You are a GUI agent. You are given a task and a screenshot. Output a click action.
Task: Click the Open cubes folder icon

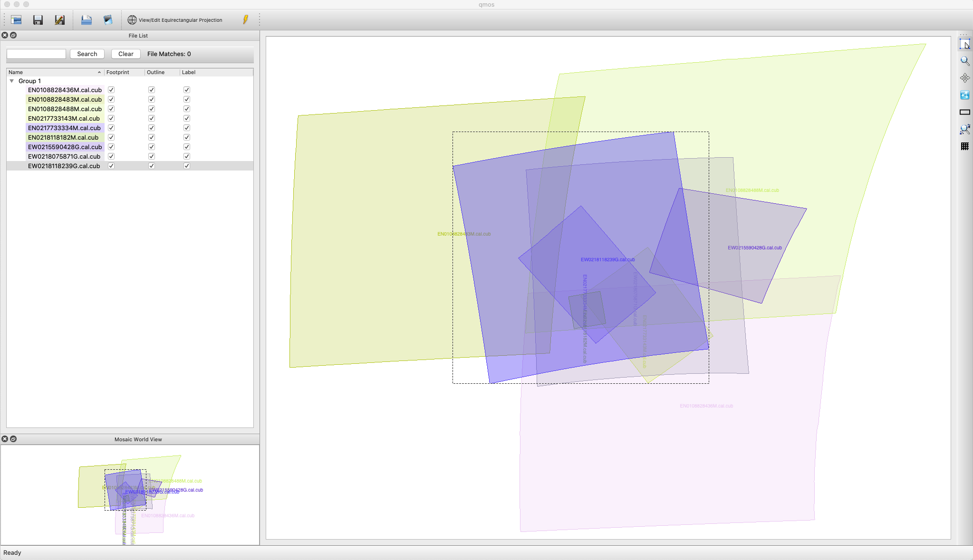(17, 20)
